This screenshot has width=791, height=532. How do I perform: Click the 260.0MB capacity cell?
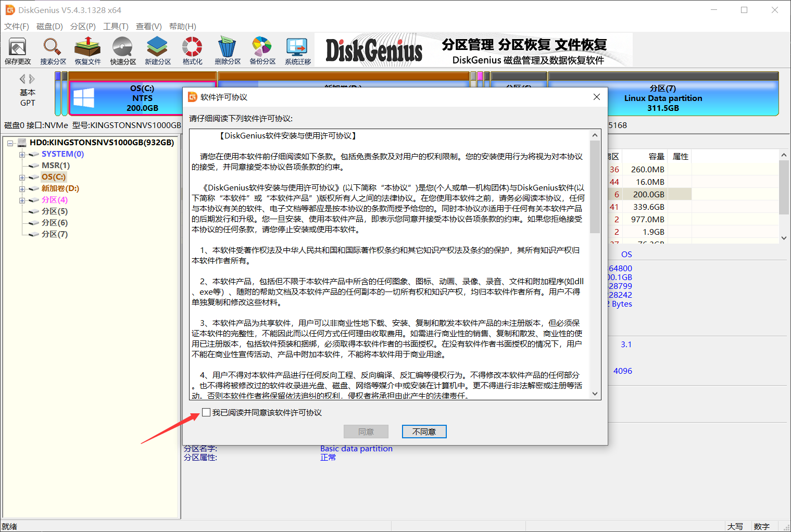tap(648, 169)
